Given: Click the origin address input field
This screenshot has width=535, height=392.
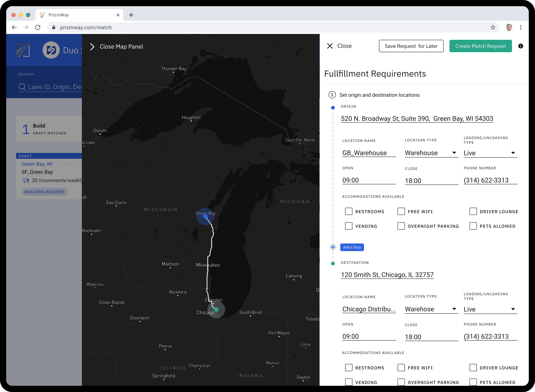Looking at the screenshot, I should pos(417,118).
